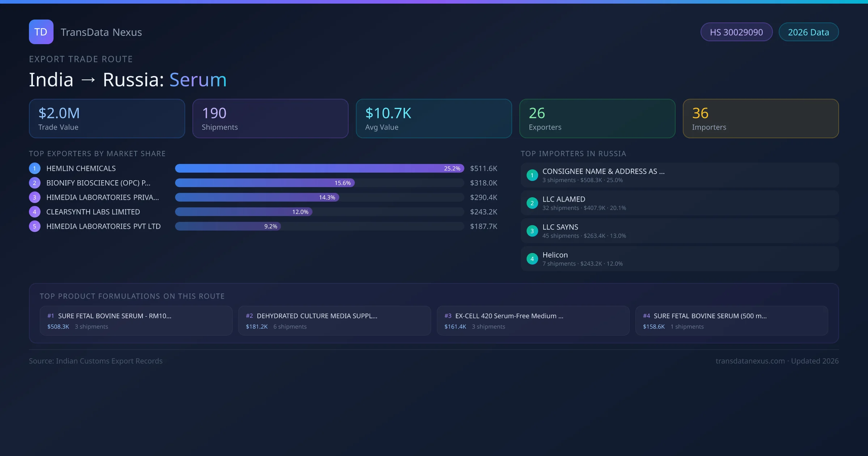Click rank 1 badge for Hemlin Chemicals
This screenshot has width=868, height=456.
tap(34, 168)
